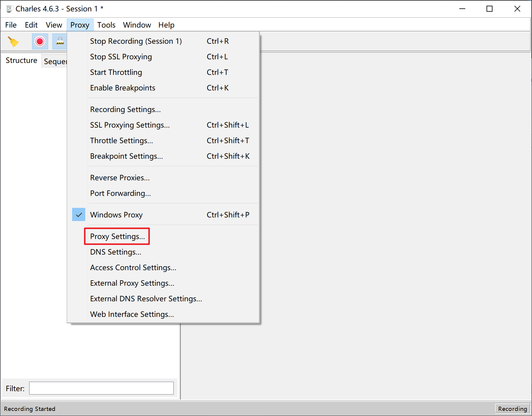Open SSL Proxying Settings...
The width and height of the screenshot is (532, 416).
click(163, 125)
